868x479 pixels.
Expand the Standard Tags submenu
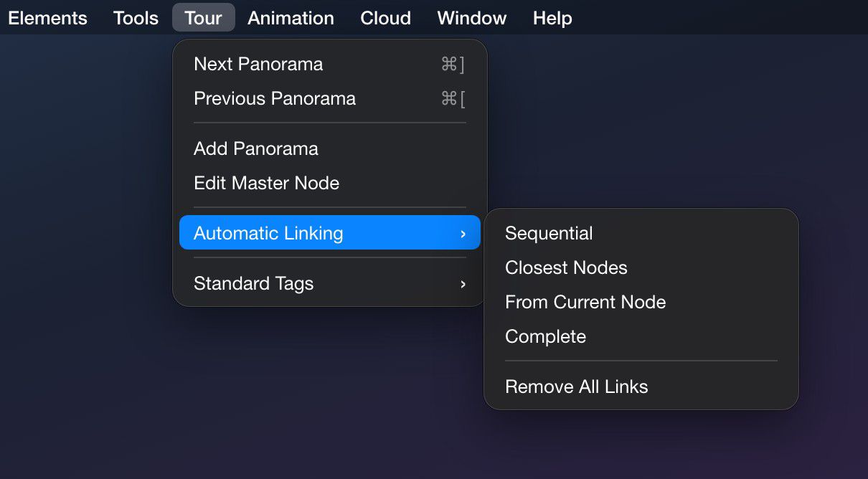pyautogui.click(x=330, y=284)
